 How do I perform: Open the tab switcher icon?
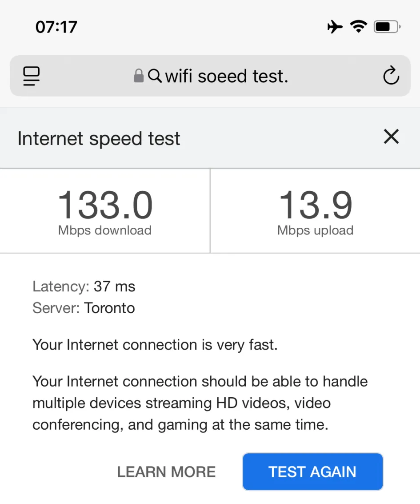click(x=31, y=76)
